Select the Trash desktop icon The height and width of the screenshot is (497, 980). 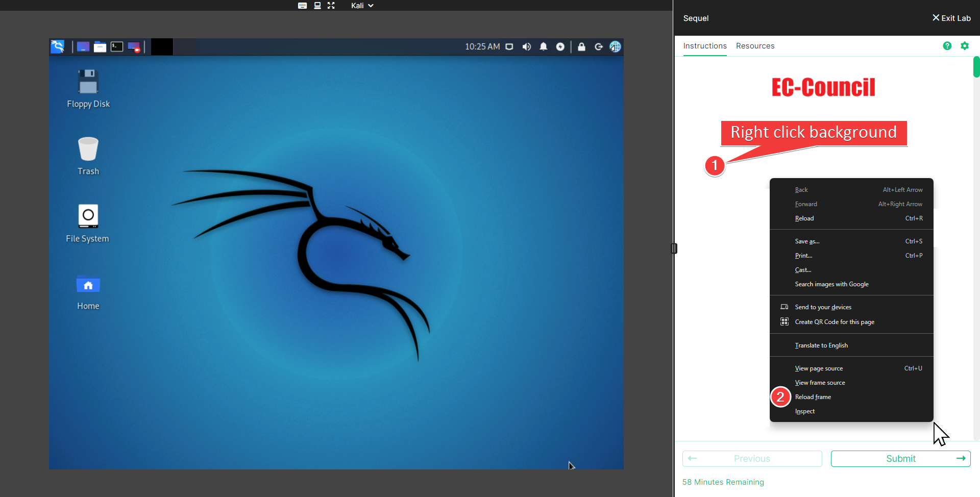pyautogui.click(x=88, y=156)
